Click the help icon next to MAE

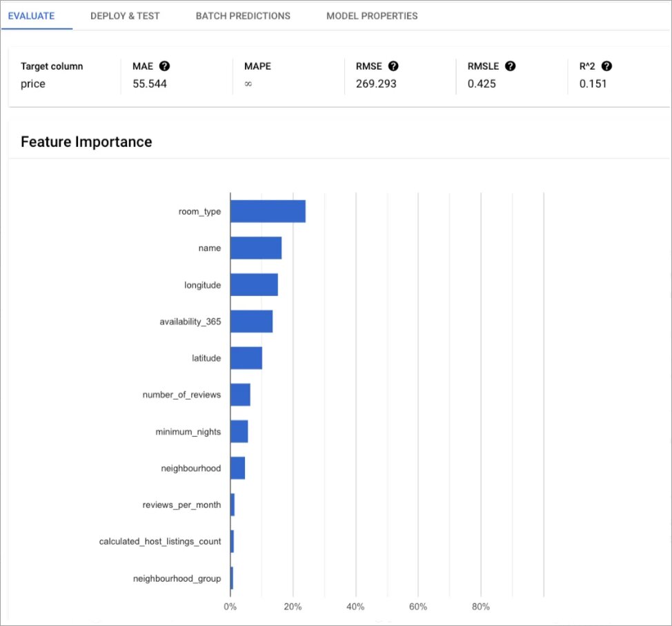click(x=164, y=66)
